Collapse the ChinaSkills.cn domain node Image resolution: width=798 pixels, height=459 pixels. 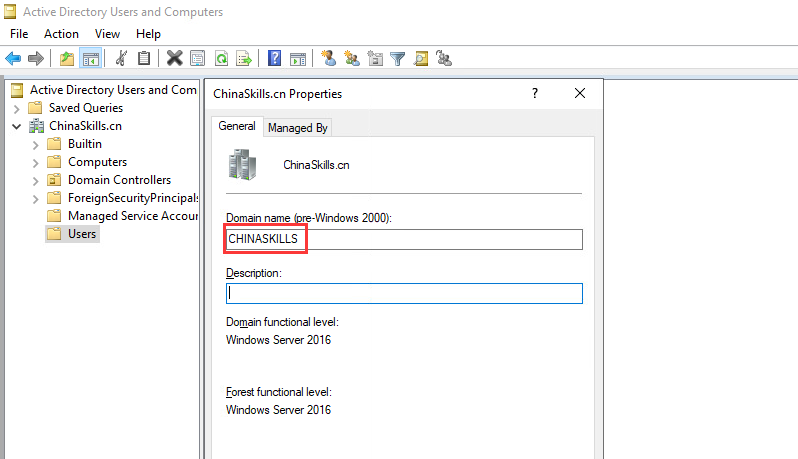[17, 126]
